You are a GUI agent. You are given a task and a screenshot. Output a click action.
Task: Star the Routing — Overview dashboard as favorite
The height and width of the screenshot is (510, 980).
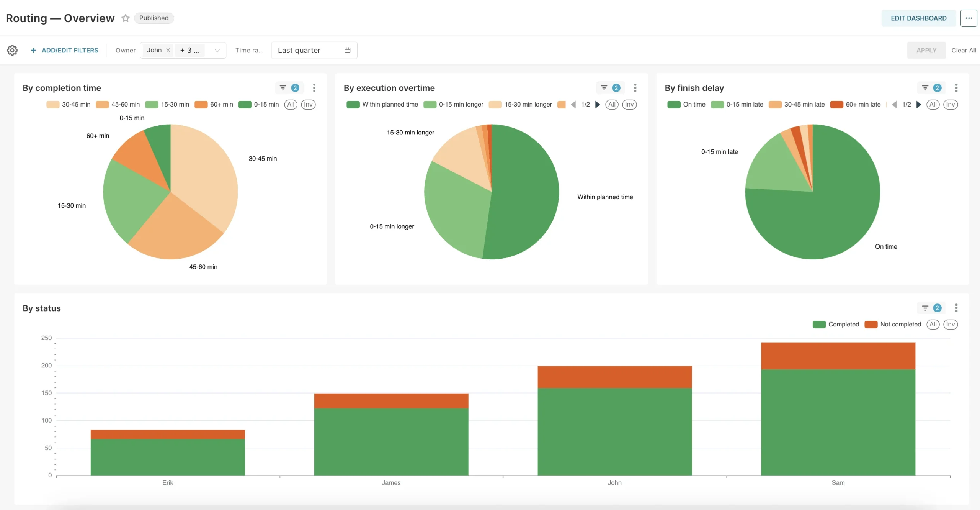[126, 18]
